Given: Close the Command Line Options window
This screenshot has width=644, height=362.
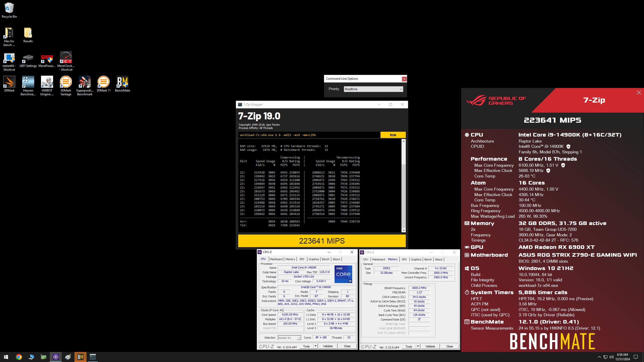Looking at the screenshot, I should point(404,79).
